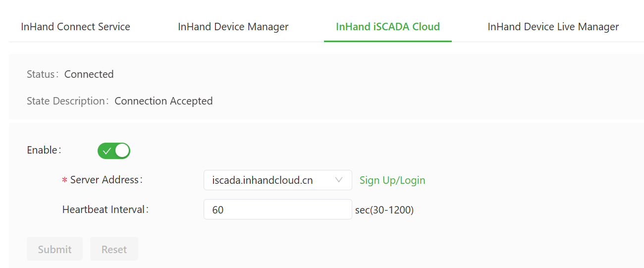The height and width of the screenshot is (268, 644).
Task: Click the Connection Accepted state description text
Action: (x=163, y=101)
